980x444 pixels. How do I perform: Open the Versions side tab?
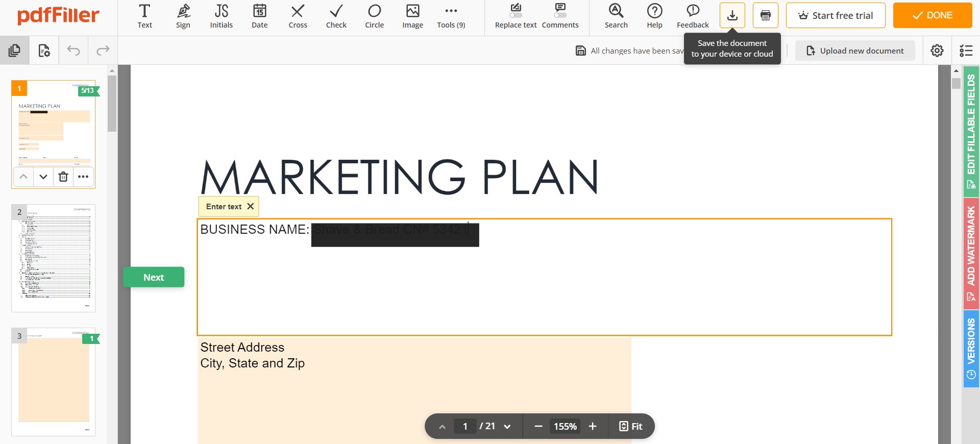(x=971, y=349)
